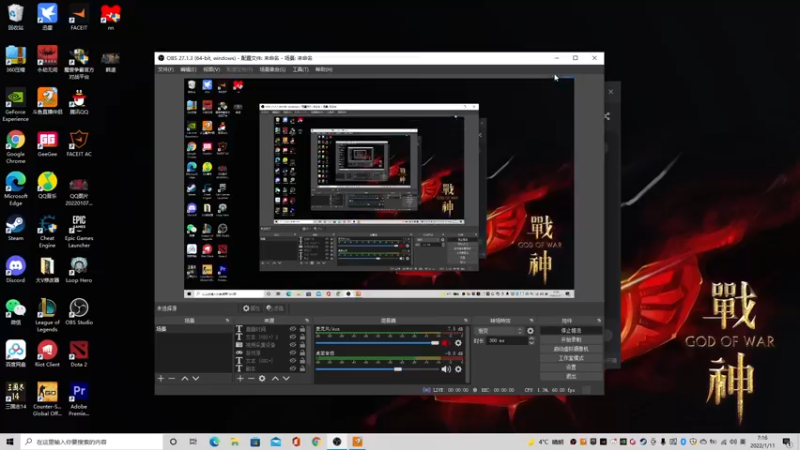Image resolution: width=800 pixels, height=450 pixels.
Task: Open the 文件(F) menu
Action: point(165,69)
